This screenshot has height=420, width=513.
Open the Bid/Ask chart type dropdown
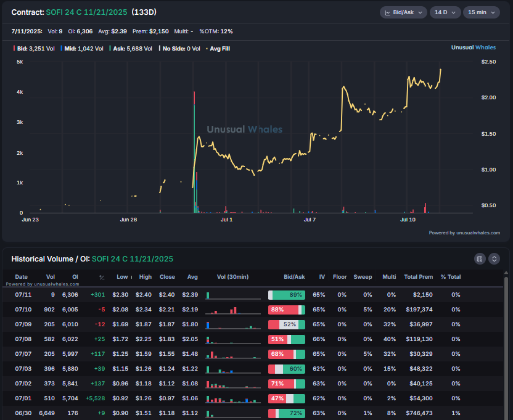coord(403,12)
